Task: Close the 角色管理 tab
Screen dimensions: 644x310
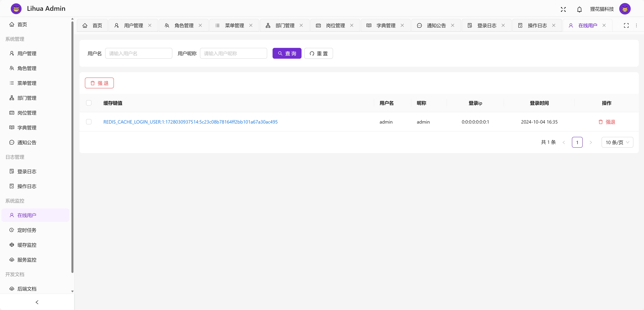Action: click(x=200, y=25)
